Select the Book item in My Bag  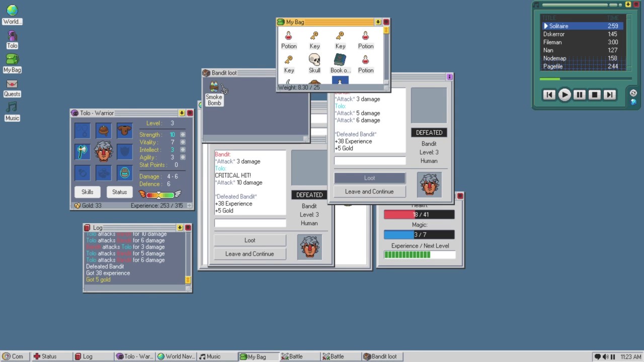point(340,63)
